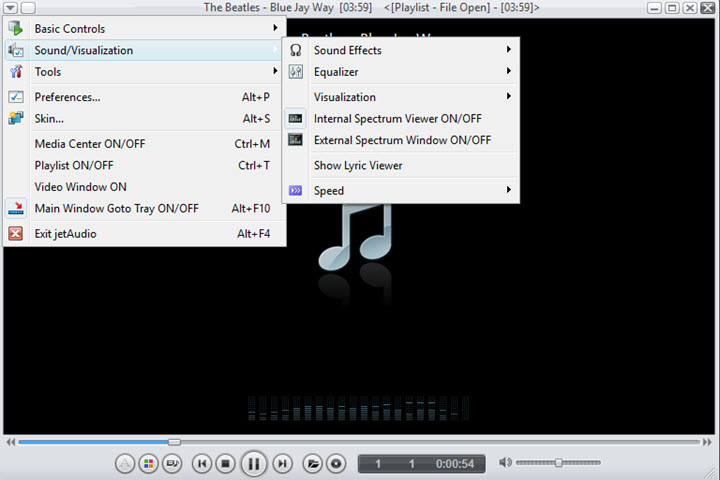Image resolution: width=720 pixels, height=480 pixels.
Task: Expand the Sound Effects submenu arrow
Action: (x=509, y=49)
